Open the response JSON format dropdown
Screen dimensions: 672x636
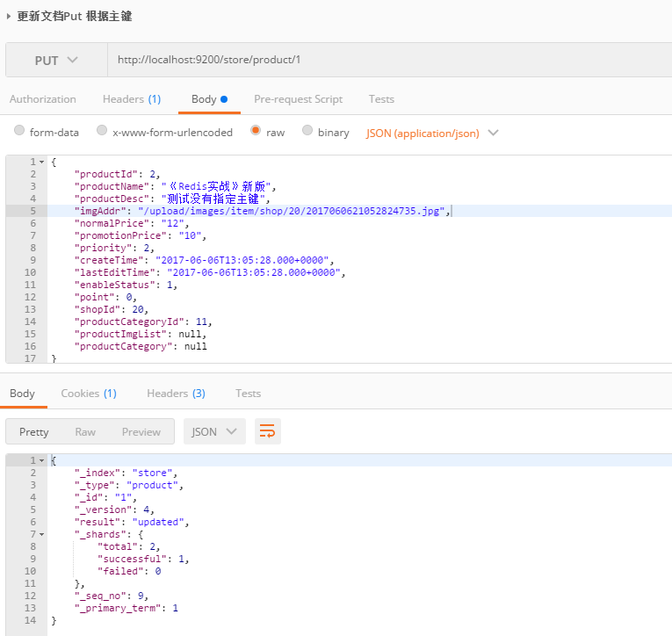click(x=215, y=431)
